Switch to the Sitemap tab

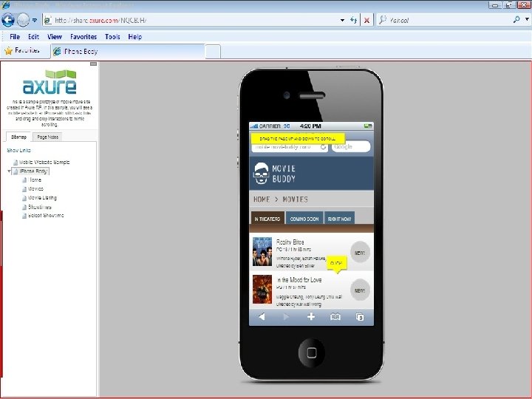click(18, 137)
